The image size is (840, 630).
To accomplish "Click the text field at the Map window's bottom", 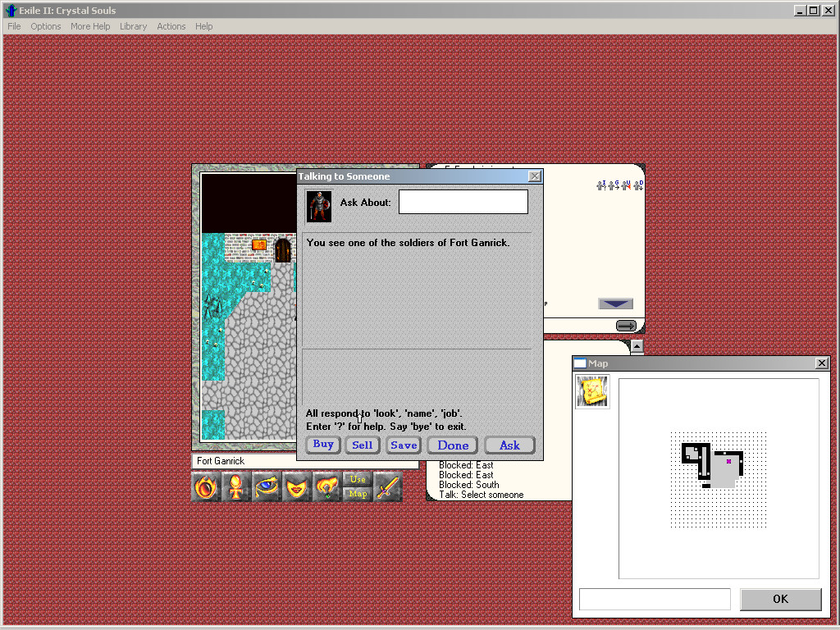I will [x=655, y=599].
